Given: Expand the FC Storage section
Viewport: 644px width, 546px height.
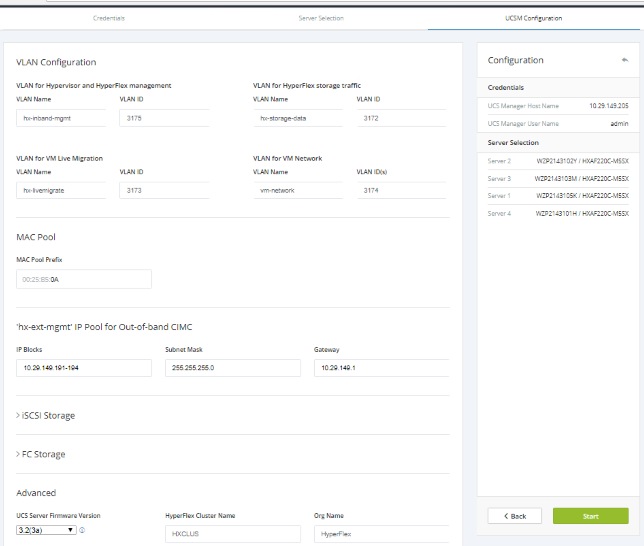Looking at the screenshot, I should 41,454.
